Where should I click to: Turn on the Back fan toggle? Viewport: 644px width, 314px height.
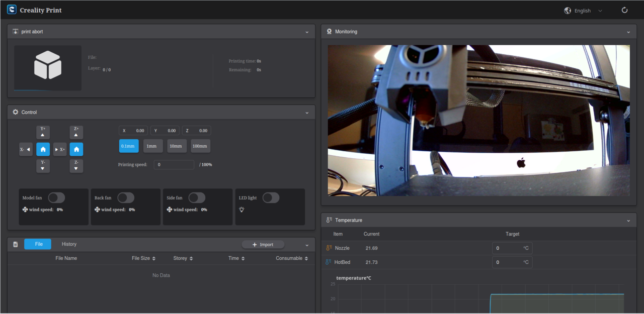pos(126,198)
